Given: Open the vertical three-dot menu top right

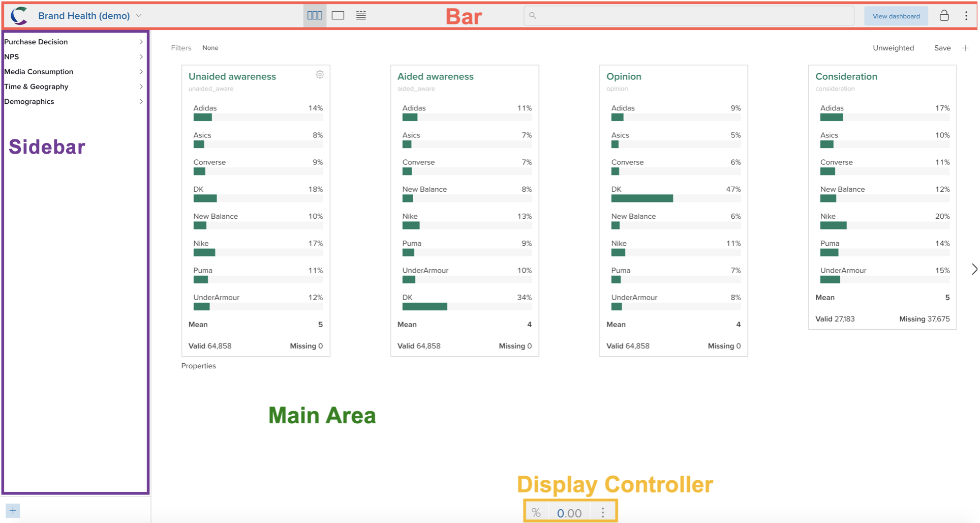Looking at the screenshot, I should 966,15.
